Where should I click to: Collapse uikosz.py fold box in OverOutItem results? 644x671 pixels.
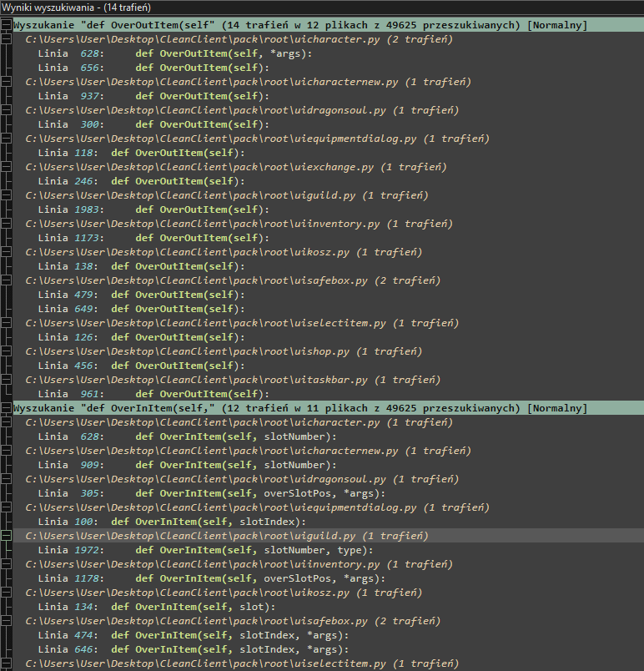click(7, 252)
